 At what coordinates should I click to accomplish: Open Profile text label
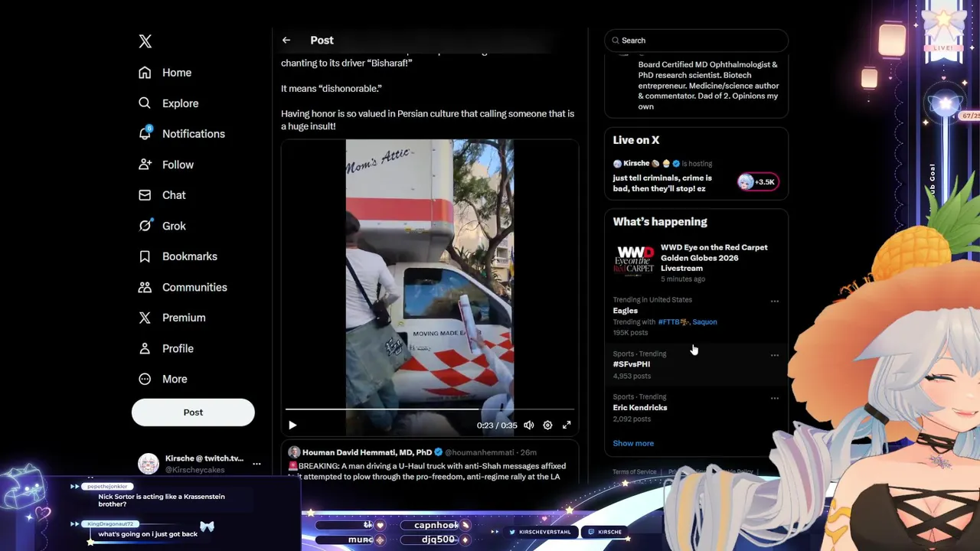click(x=178, y=348)
